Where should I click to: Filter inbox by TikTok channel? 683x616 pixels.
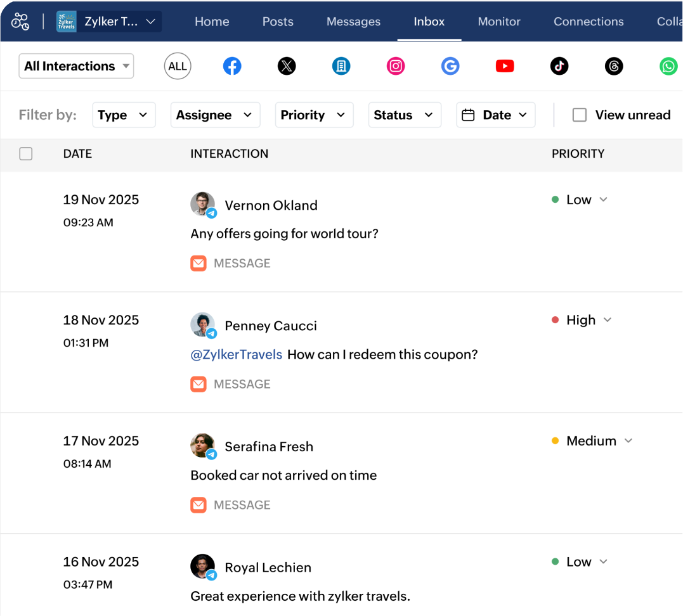pyautogui.click(x=559, y=66)
